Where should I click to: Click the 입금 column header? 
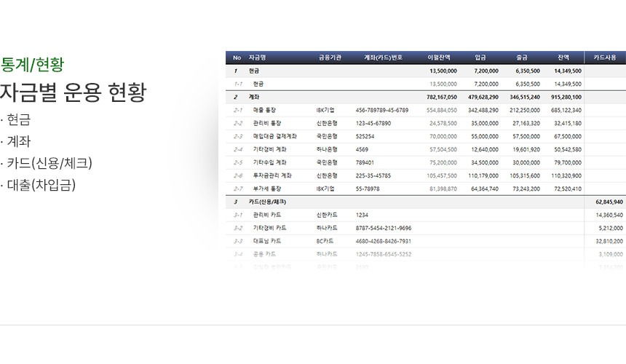click(x=480, y=57)
